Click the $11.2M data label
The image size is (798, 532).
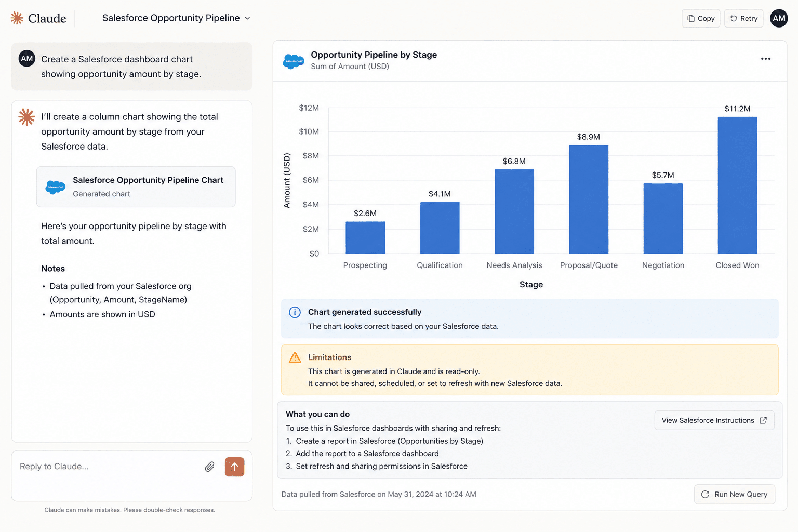click(x=737, y=109)
